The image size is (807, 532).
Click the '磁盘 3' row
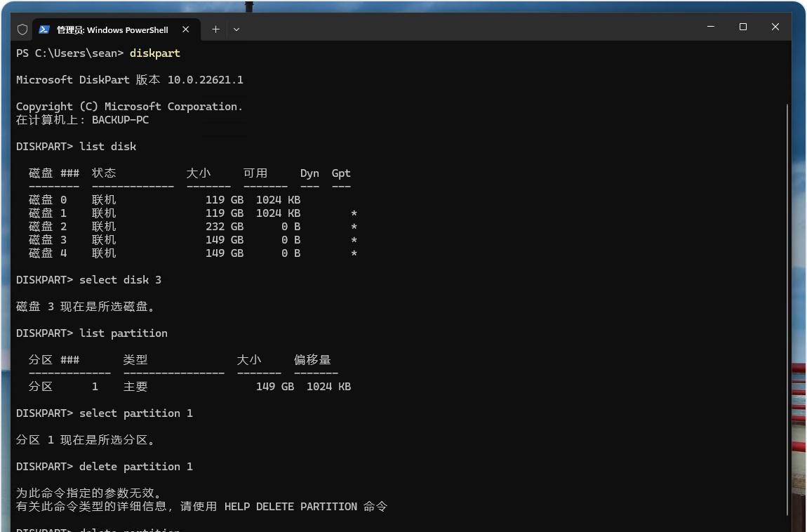click(193, 240)
